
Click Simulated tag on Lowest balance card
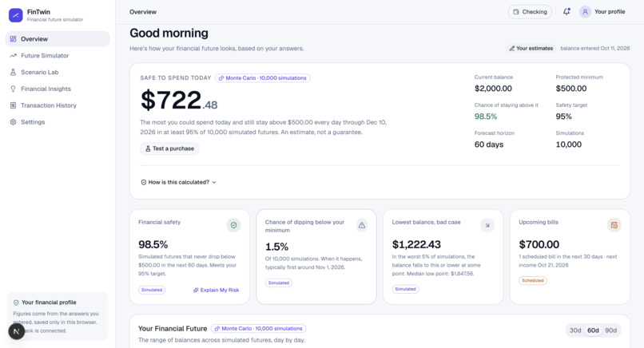point(405,289)
